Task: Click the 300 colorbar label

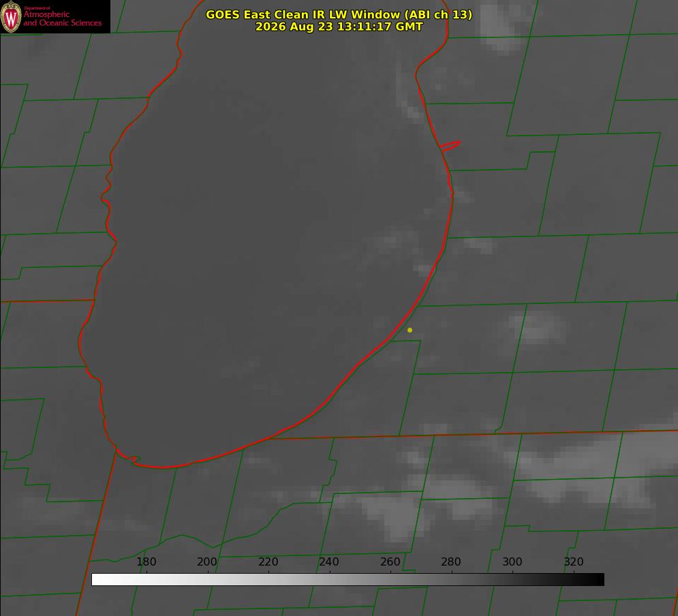Action: 512,561
